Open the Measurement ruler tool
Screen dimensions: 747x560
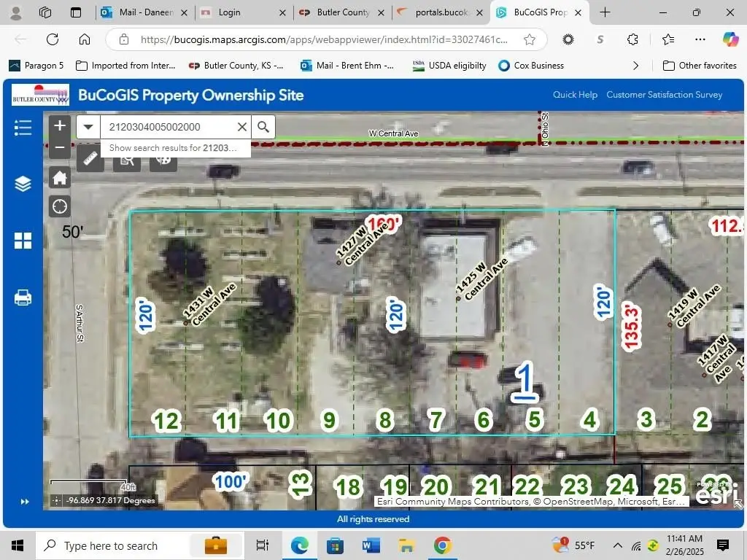pyautogui.click(x=90, y=158)
